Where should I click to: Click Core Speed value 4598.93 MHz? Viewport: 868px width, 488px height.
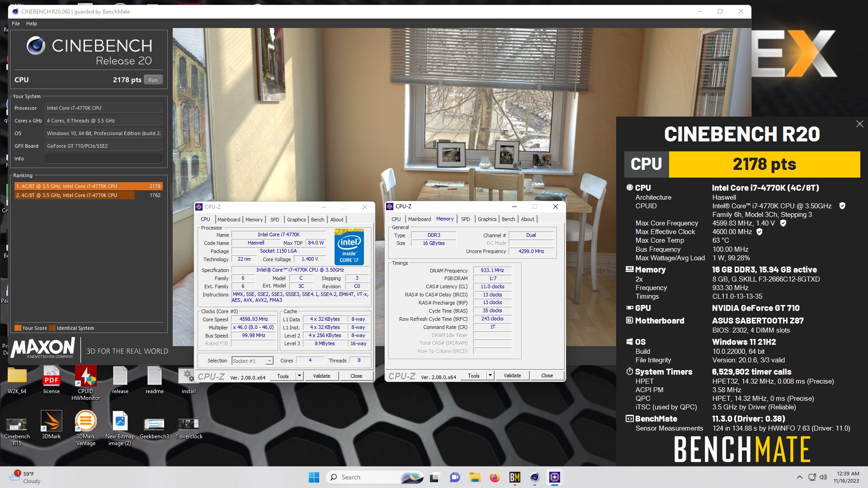coord(254,319)
